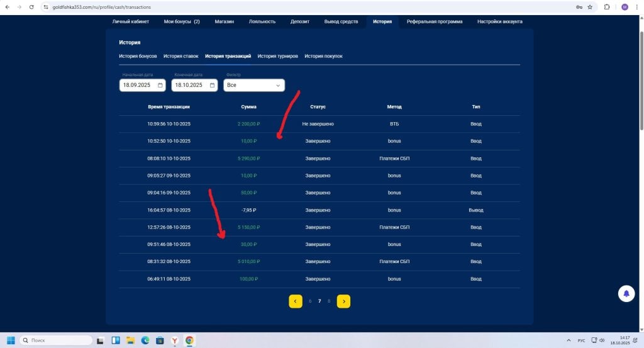The height and width of the screenshot is (348, 644).
Task: Open Task View on the taskbar
Action: pyautogui.click(x=100, y=340)
